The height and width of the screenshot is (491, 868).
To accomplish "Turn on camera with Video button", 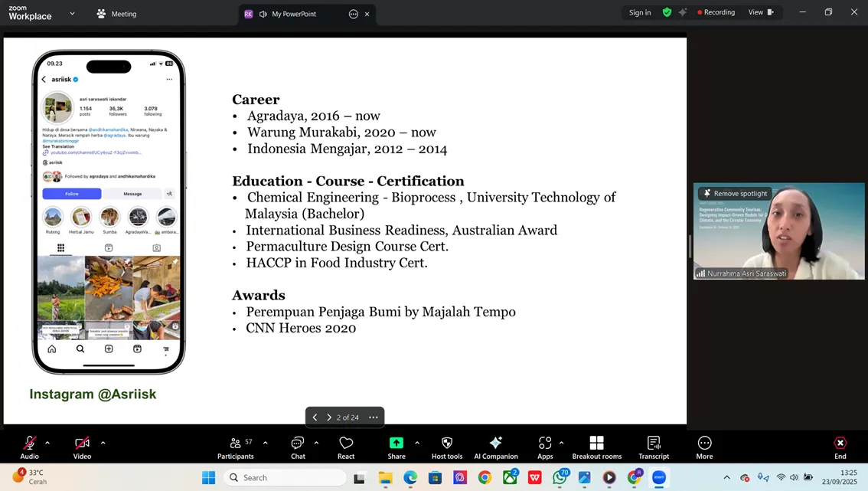I will (82, 447).
